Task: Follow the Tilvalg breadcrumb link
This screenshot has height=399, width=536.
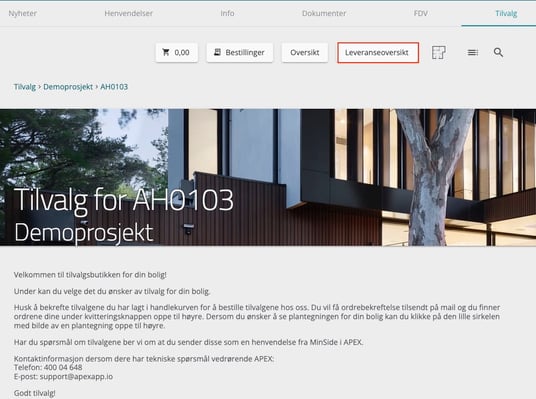Action: [x=25, y=87]
